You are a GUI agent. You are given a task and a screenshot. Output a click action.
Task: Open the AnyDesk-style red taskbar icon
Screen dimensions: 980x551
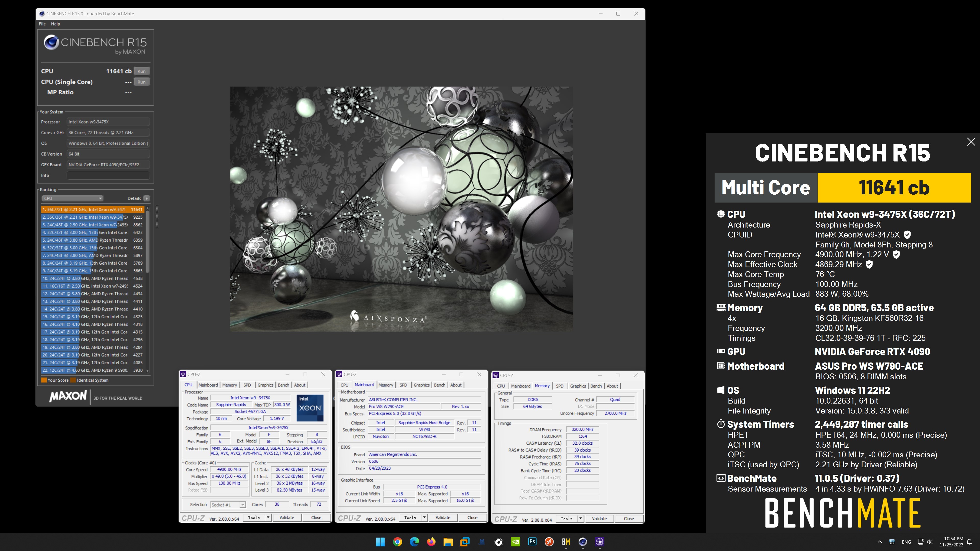pyautogui.click(x=549, y=542)
